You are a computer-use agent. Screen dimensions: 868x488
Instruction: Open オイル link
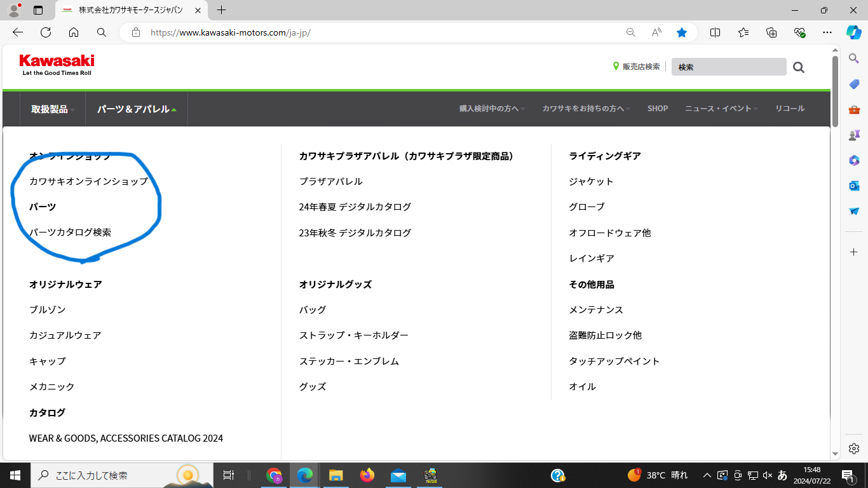coord(583,386)
